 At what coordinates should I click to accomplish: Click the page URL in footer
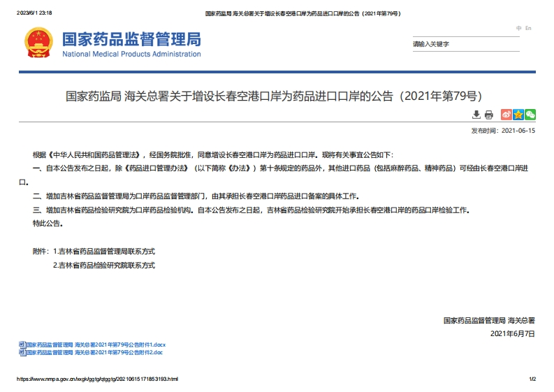pos(97,379)
